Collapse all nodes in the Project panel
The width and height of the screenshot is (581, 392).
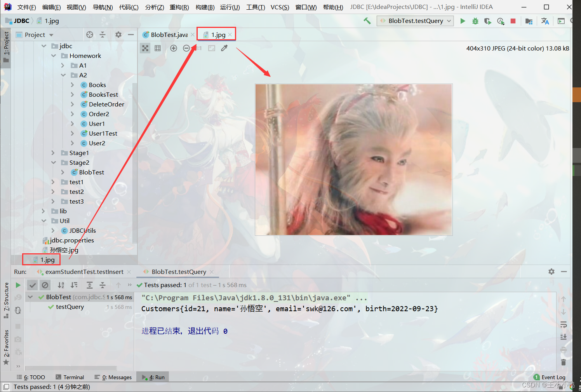click(103, 35)
